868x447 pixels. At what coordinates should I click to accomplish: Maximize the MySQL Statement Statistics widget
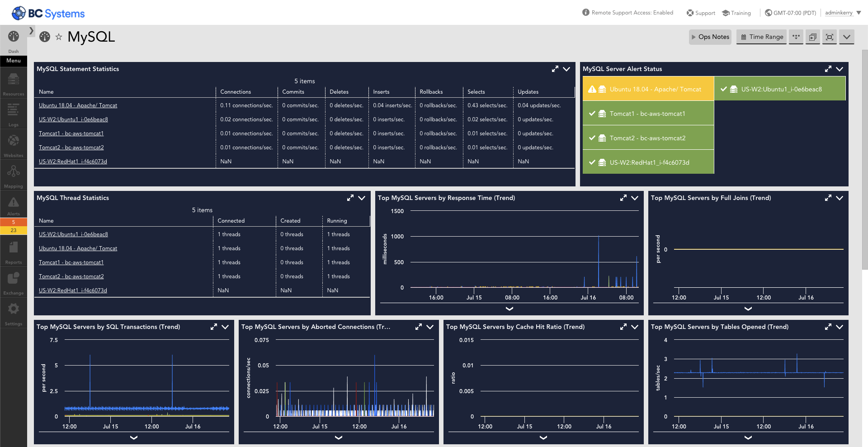click(x=555, y=69)
